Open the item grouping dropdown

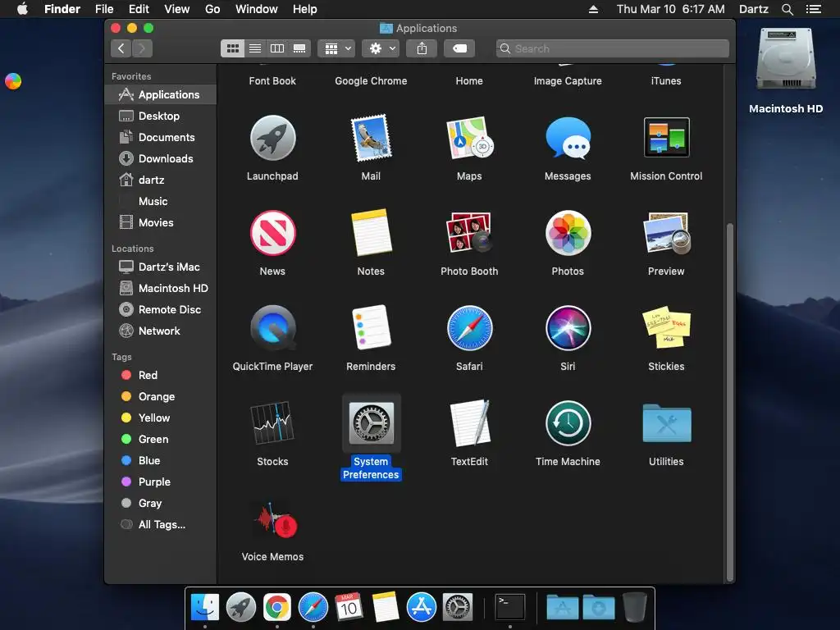(337, 48)
